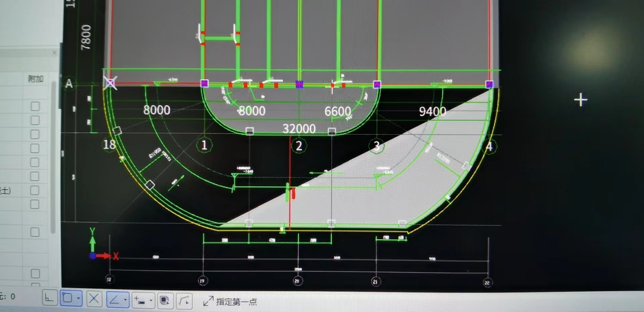The image size is (644, 312).
Task: Select the large axis bubble labeled 3
Action: (376, 146)
